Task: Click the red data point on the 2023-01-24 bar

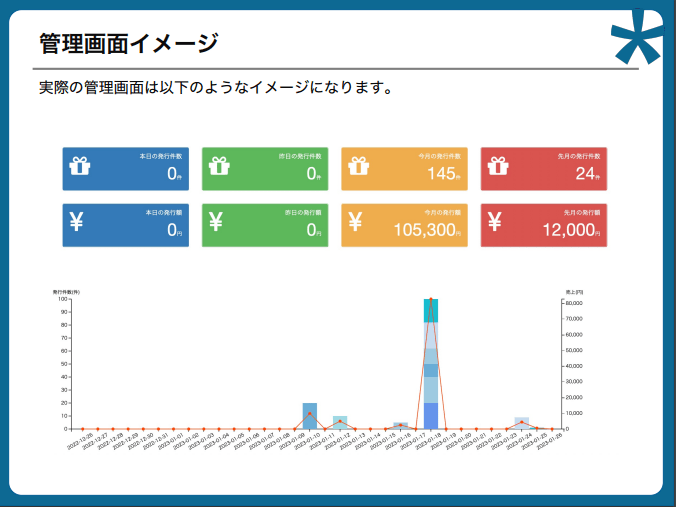Action: pos(522,422)
